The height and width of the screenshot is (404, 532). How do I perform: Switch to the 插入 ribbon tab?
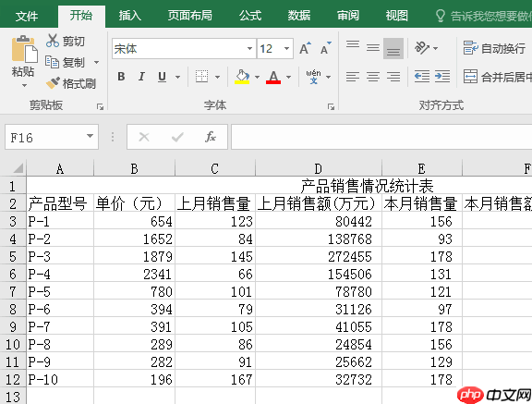tap(129, 16)
